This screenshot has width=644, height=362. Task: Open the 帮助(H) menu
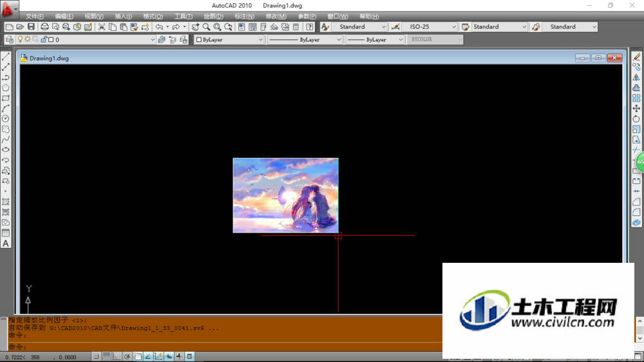[x=369, y=17]
